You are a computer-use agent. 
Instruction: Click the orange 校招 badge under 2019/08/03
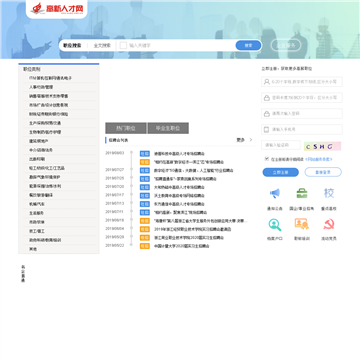tap(145, 162)
